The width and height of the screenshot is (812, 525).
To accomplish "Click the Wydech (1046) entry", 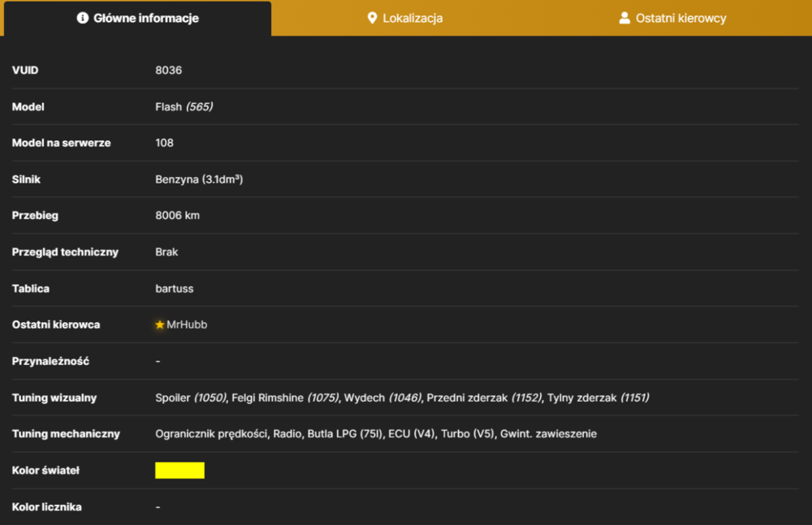I will point(382,398).
